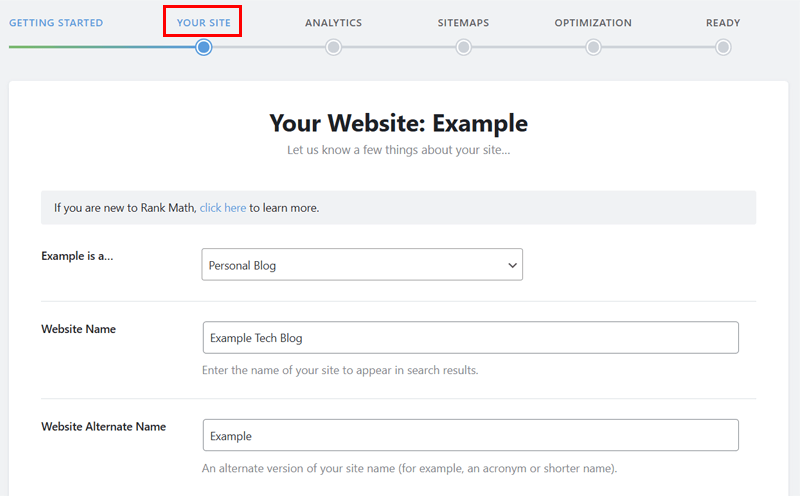Click the 'Enter the name of your site' hint
The width and height of the screenshot is (800, 496).
click(340, 370)
